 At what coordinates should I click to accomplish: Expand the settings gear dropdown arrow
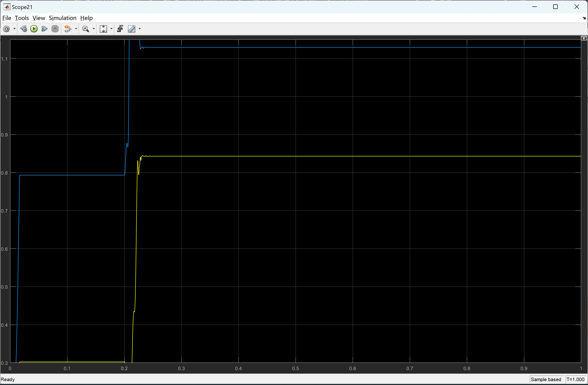point(14,29)
